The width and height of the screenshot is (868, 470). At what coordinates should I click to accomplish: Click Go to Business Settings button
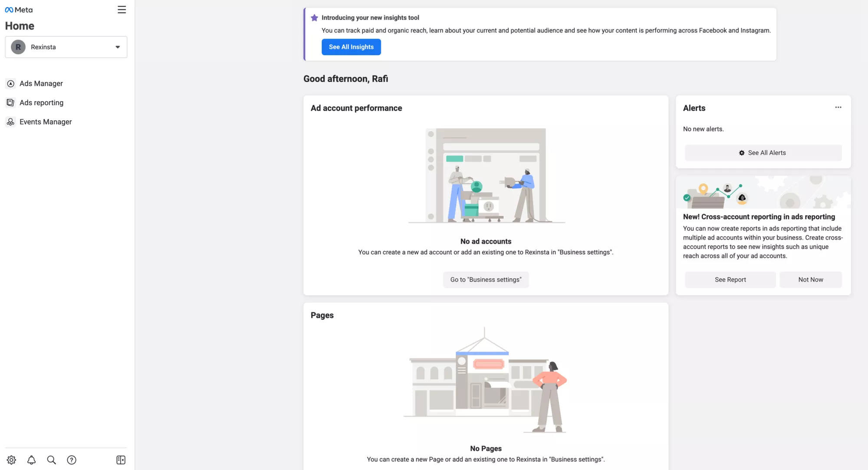click(x=486, y=279)
